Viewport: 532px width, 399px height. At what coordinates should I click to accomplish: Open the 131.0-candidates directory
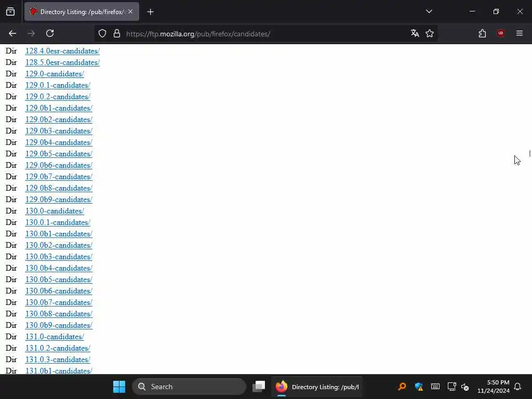[x=54, y=337]
